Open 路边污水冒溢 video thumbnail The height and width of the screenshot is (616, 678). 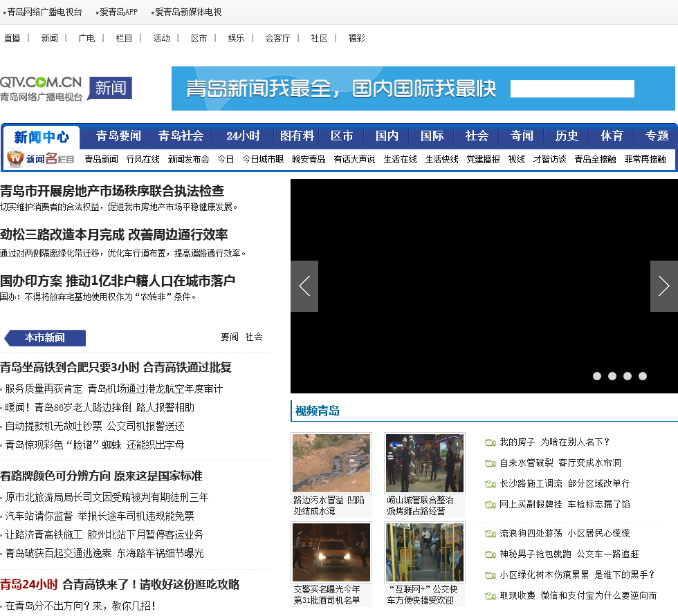[331, 463]
